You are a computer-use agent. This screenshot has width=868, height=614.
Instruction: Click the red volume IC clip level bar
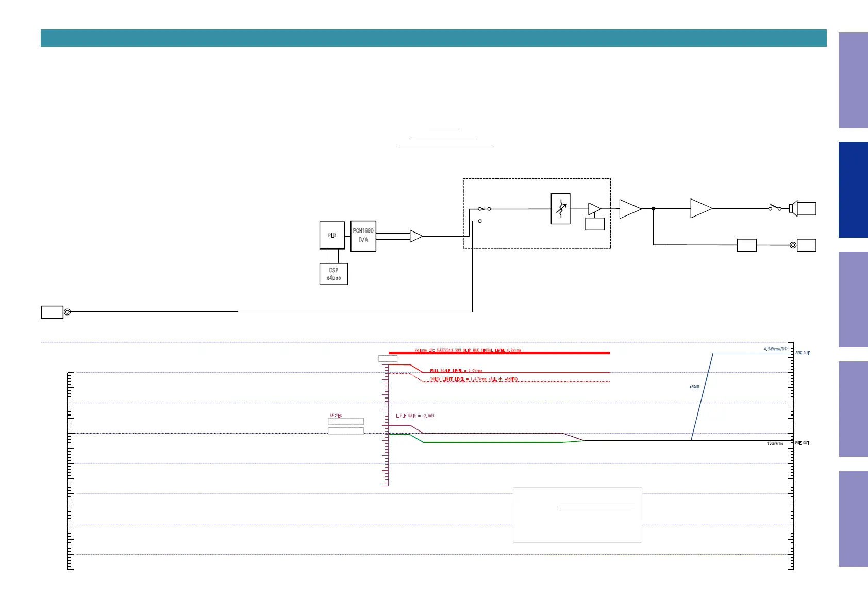tap(499, 353)
